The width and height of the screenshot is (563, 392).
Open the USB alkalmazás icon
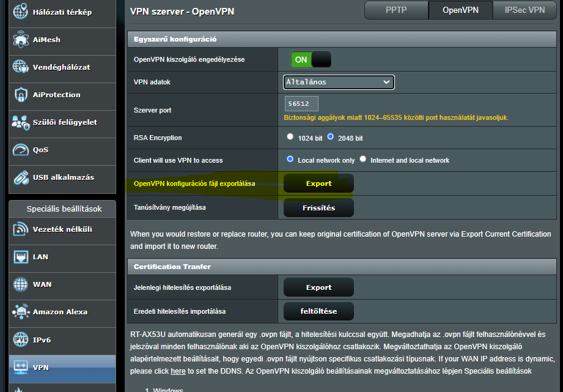point(20,177)
